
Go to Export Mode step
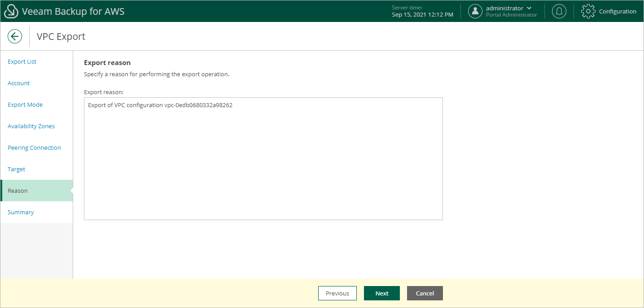25,105
